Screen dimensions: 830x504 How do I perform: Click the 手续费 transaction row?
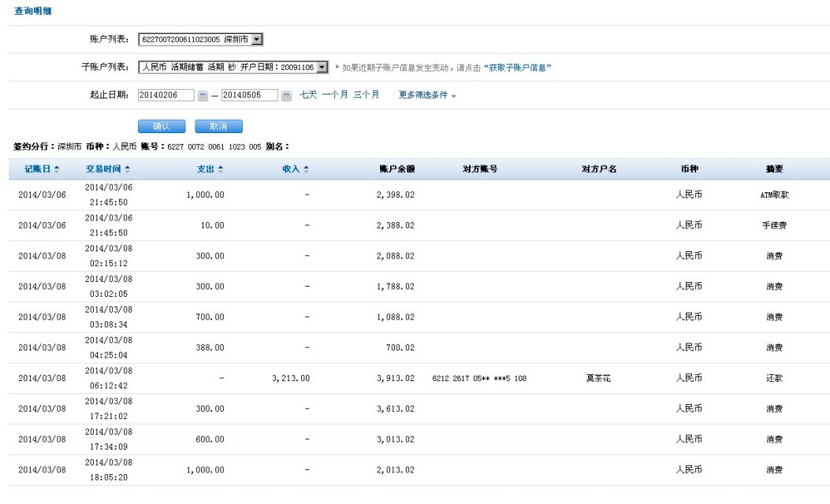pyautogui.click(x=418, y=226)
